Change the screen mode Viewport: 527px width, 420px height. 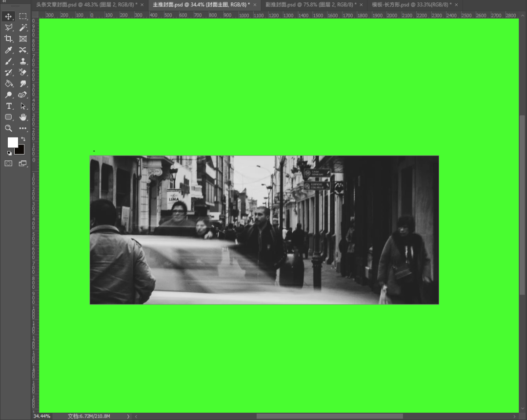coord(23,163)
